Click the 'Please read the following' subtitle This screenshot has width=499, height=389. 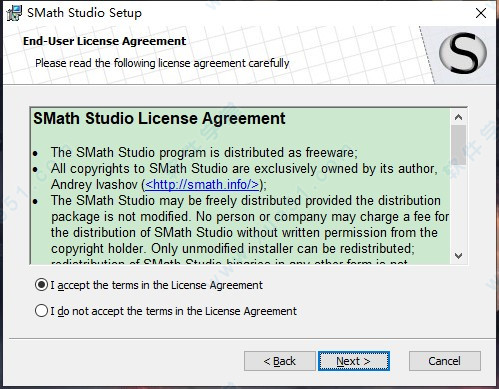pos(162,63)
